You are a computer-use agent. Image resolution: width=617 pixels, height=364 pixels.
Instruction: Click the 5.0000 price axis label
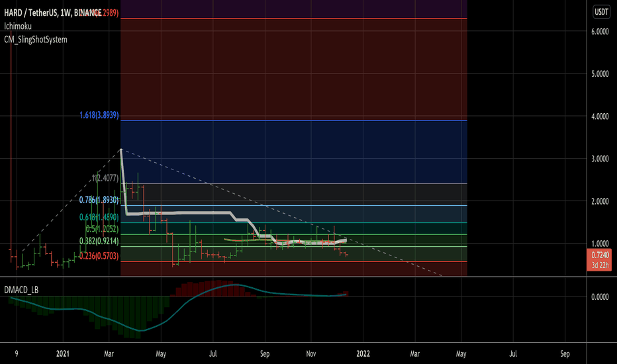point(600,74)
